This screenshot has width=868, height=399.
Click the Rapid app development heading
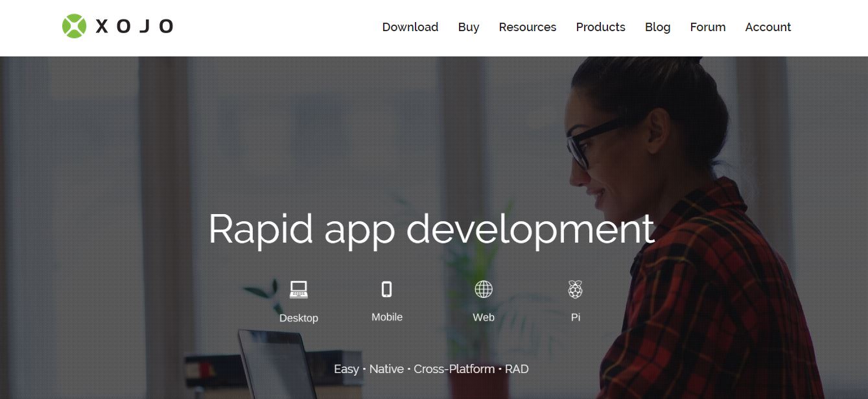point(431,229)
